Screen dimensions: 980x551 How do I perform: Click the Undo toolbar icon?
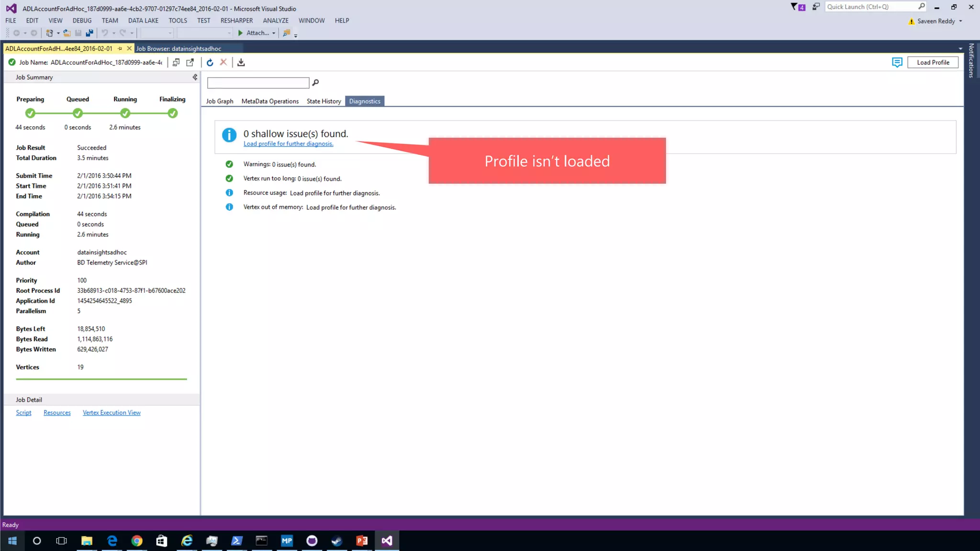click(105, 33)
